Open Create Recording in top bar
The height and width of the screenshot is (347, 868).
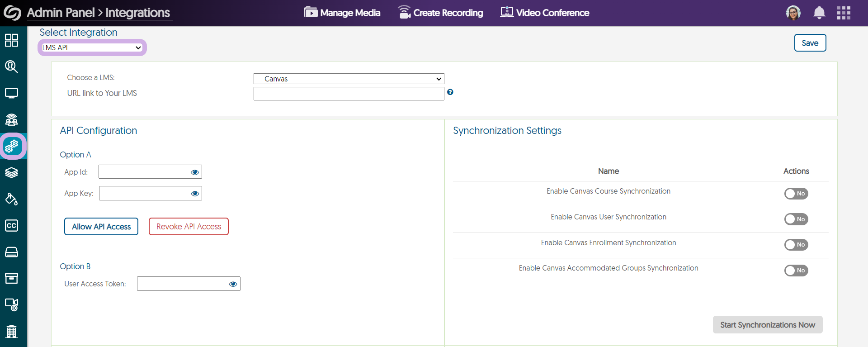(x=440, y=13)
